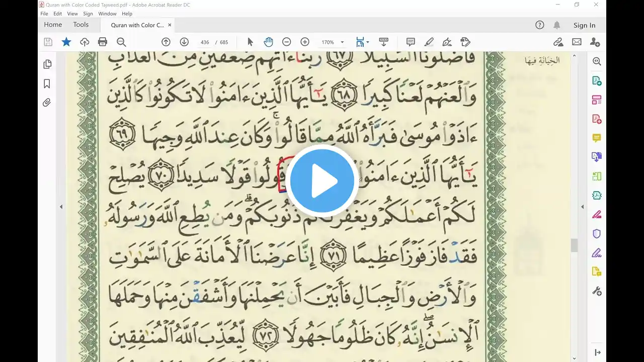Screen dimensions: 644x362
Task: Open Bookmarks panel in left sidebar
Action: (47, 83)
